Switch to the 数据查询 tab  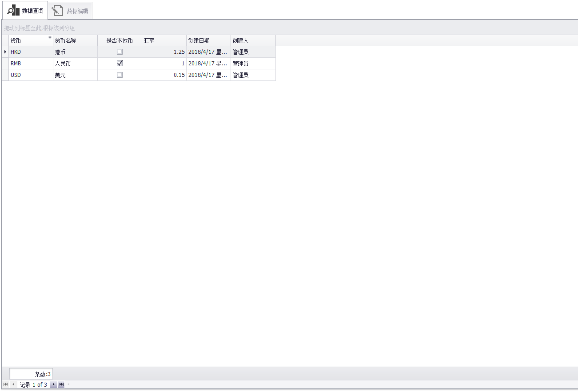point(25,10)
